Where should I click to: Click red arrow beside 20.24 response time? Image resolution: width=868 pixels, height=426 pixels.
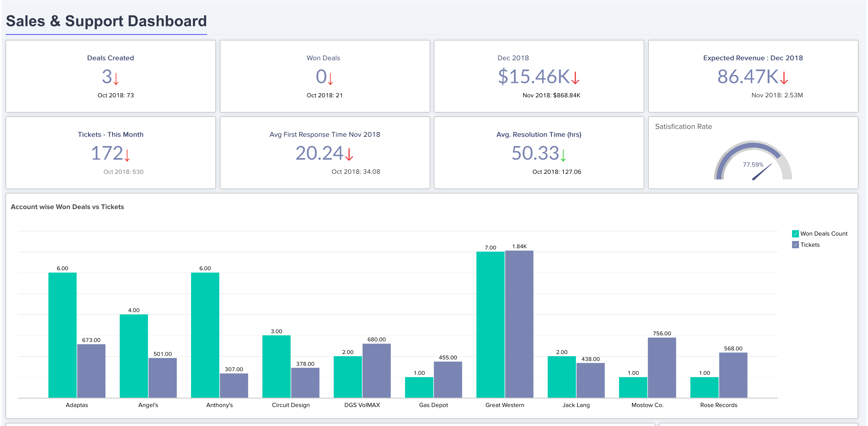(x=349, y=154)
